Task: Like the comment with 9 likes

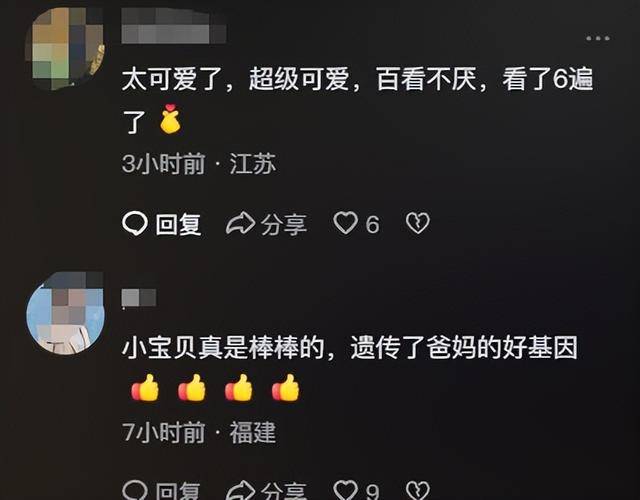Action: click(x=345, y=489)
